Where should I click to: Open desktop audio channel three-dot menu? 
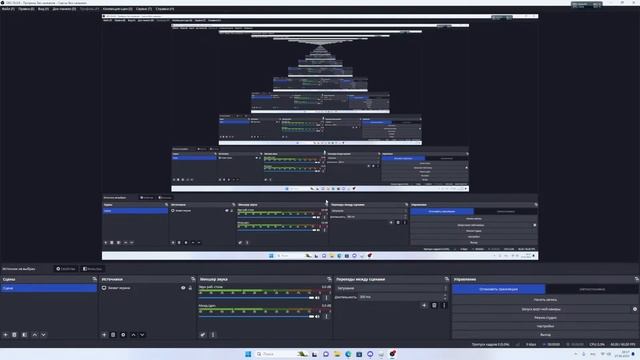(x=326, y=298)
